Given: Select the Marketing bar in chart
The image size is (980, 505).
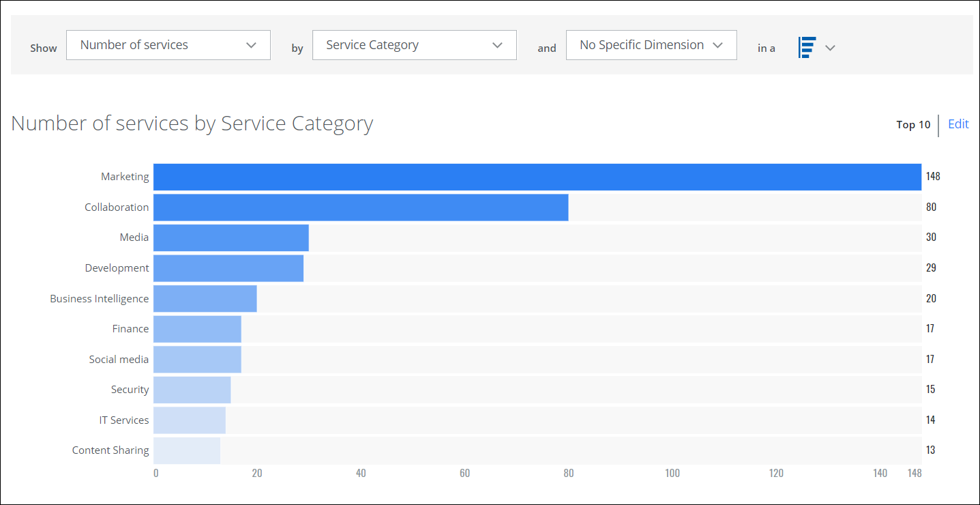Looking at the screenshot, I should [537, 177].
